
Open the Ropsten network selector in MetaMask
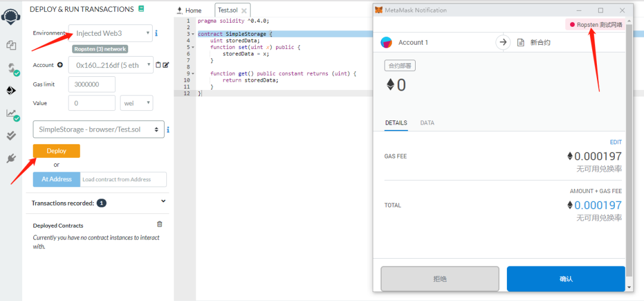596,24
